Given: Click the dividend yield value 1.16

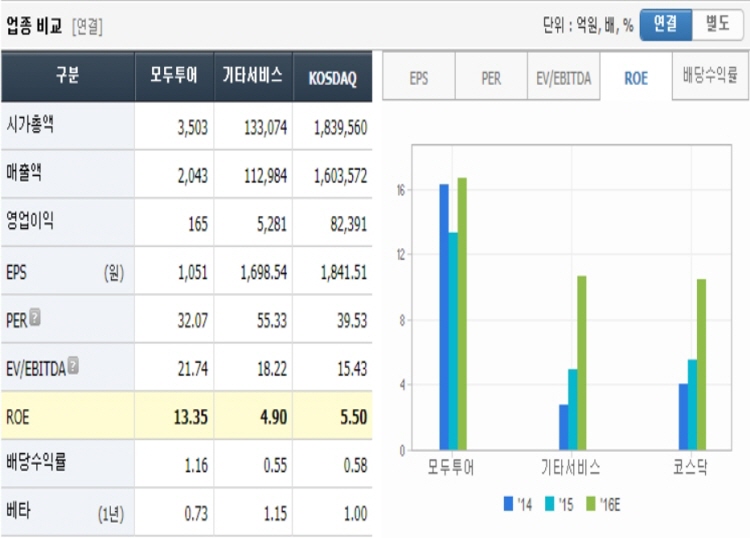Looking at the screenshot, I should point(196,465).
